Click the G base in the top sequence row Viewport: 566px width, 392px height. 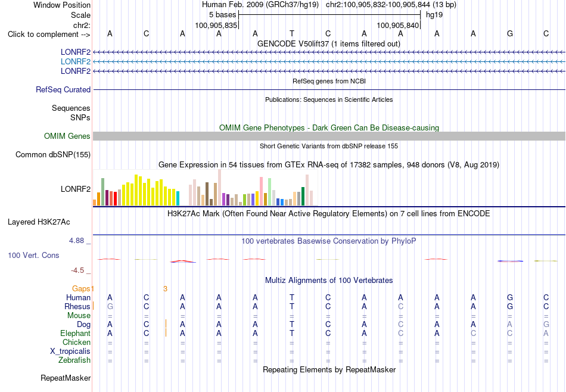(x=509, y=33)
